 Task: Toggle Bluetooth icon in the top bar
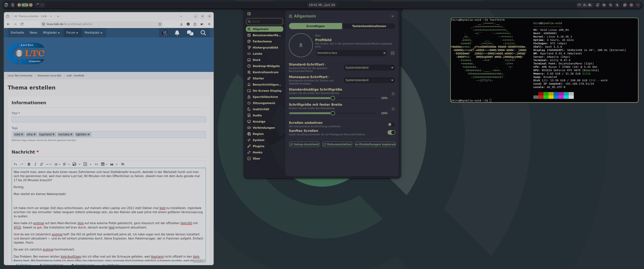617,5
